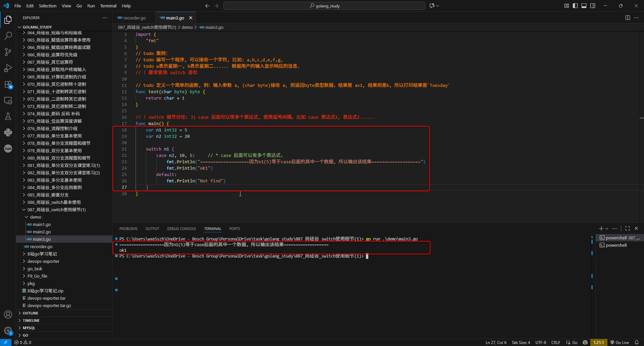Open the Remote Explorer view

[8, 100]
